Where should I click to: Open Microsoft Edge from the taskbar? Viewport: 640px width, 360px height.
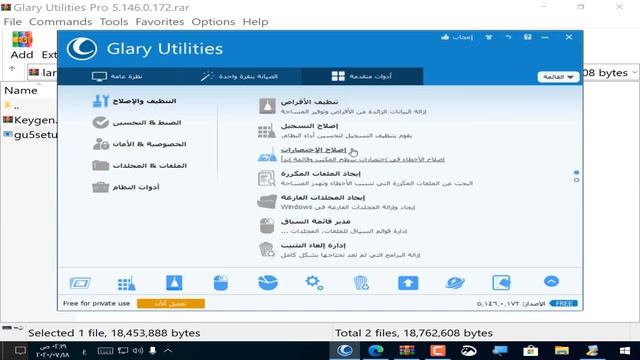pyautogui.click(x=376, y=350)
